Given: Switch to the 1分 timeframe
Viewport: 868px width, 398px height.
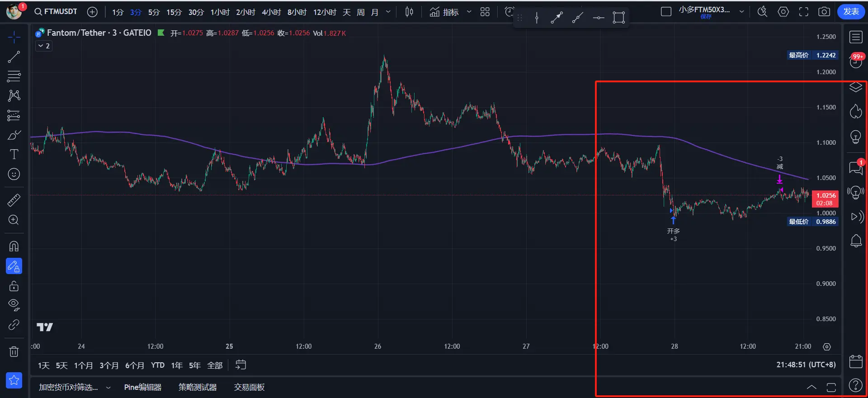Looking at the screenshot, I should coord(118,12).
